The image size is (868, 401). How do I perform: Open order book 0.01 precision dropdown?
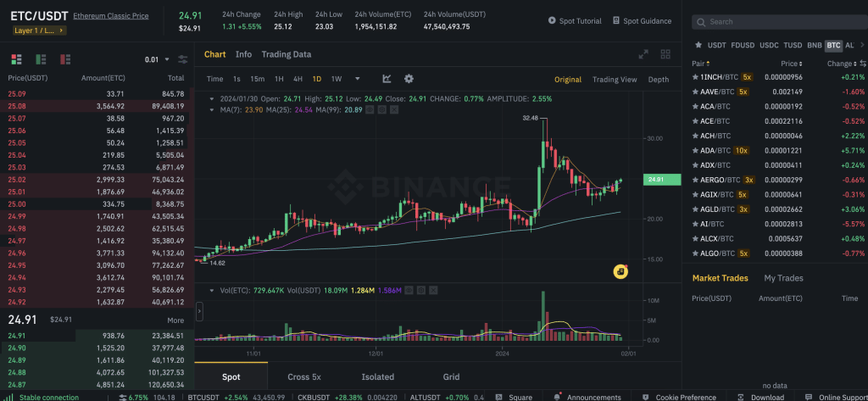[x=159, y=59]
